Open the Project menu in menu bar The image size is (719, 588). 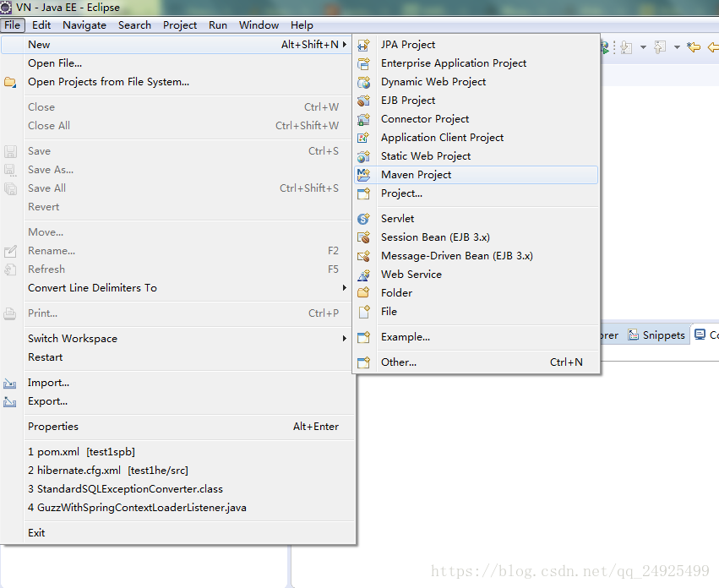pyautogui.click(x=180, y=25)
